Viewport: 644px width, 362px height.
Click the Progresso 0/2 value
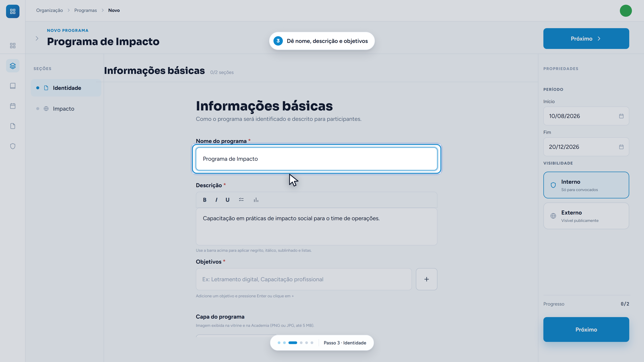point(625,304)
